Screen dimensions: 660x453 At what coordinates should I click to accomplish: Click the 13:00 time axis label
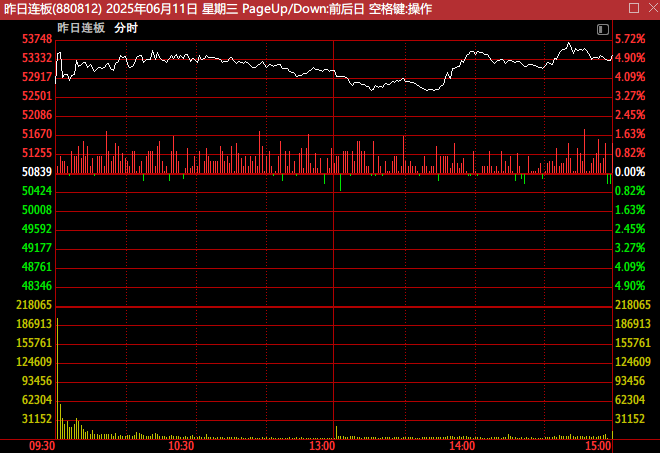(x=322, y=446)
